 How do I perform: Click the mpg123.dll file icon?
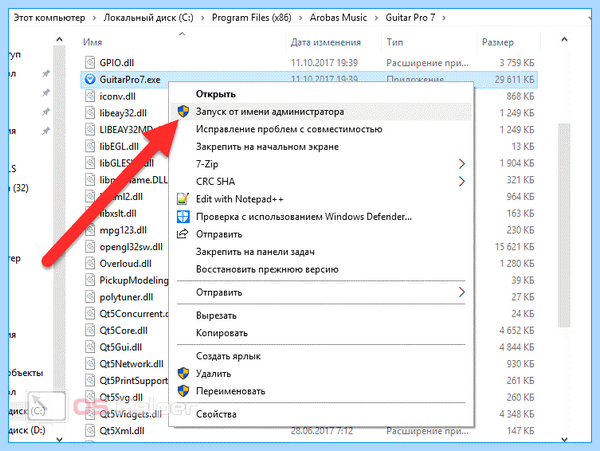point(90,230)
